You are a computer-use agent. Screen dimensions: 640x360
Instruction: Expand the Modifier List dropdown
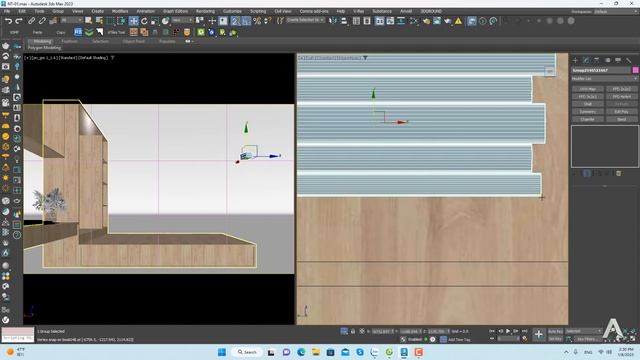[604, 78]
